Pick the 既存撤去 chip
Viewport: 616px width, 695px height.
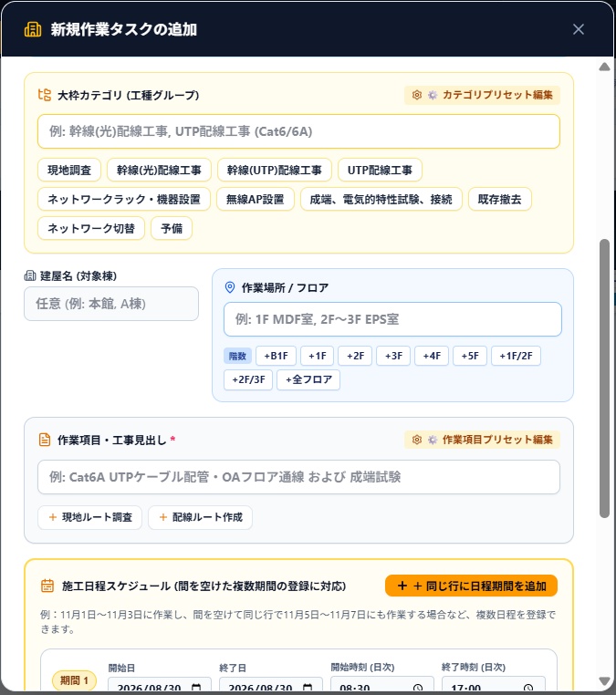499,200
